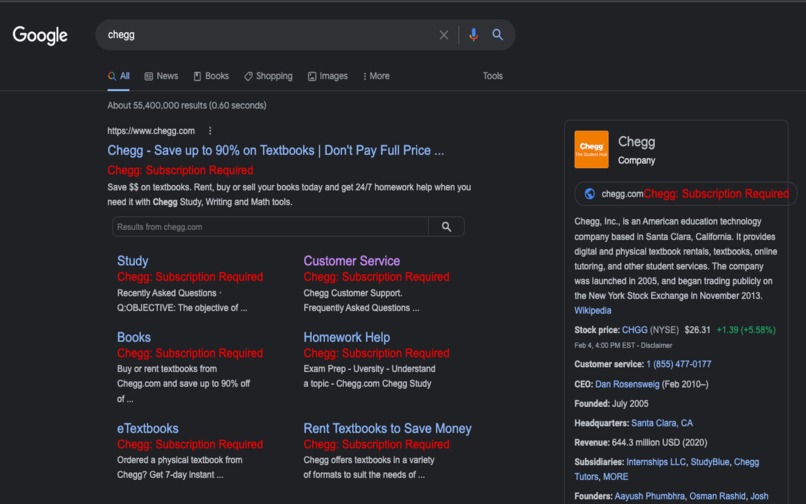Switch to the Books tab
This screenshot has height=504, width=806.
211,76
